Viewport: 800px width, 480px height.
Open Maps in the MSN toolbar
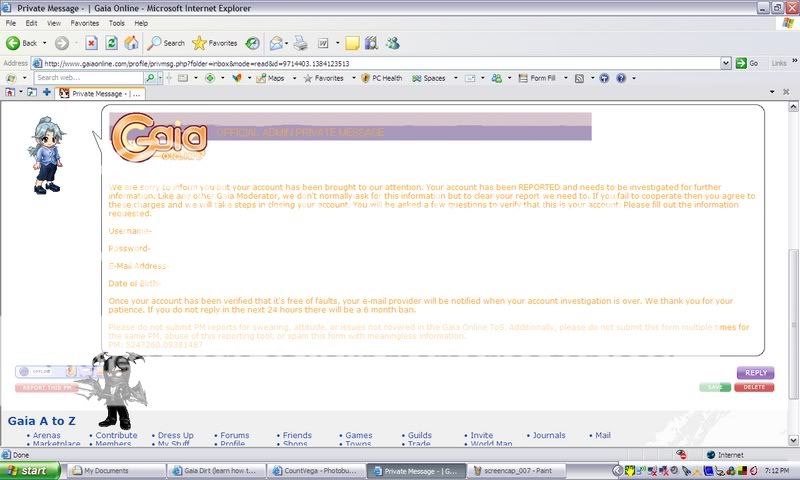point(270,78)
